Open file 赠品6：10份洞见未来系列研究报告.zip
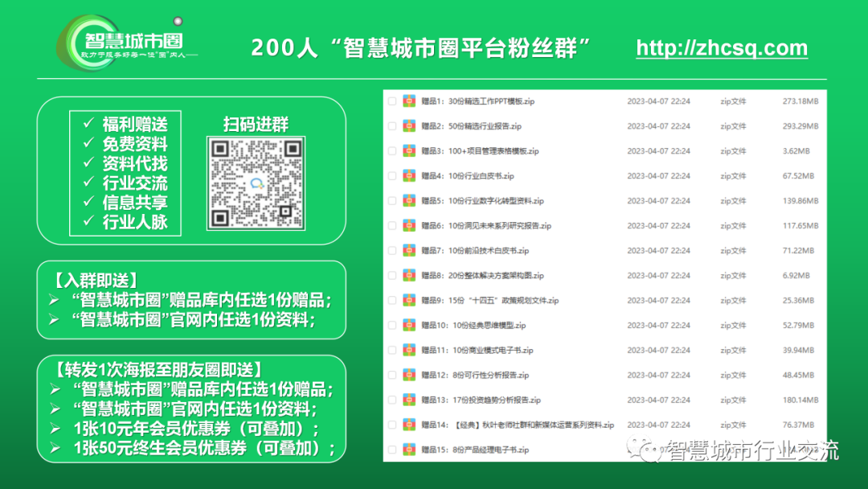 coord(486,226)
